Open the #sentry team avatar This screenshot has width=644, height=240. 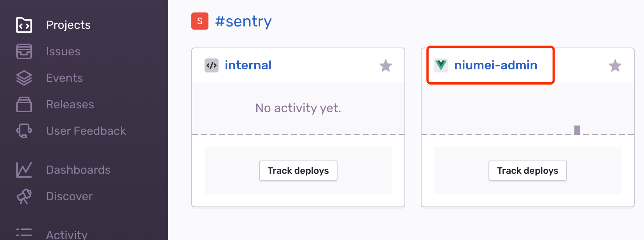199,21
